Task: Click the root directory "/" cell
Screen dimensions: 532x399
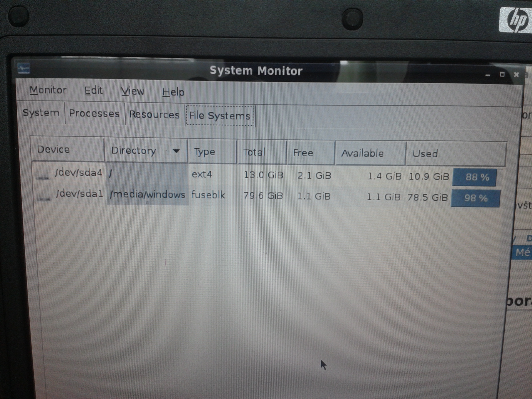Action: click(147, 173)
